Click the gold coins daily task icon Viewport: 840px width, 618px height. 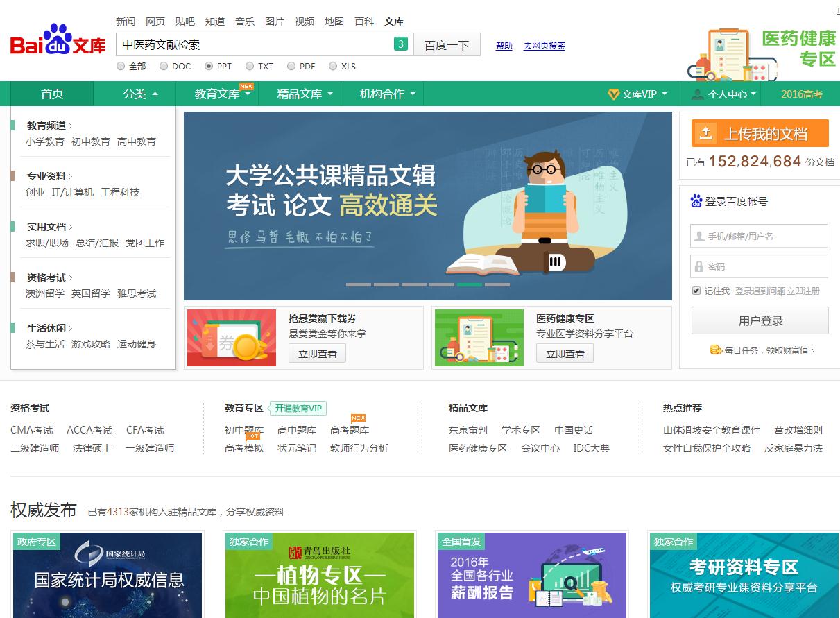(716, 350)
